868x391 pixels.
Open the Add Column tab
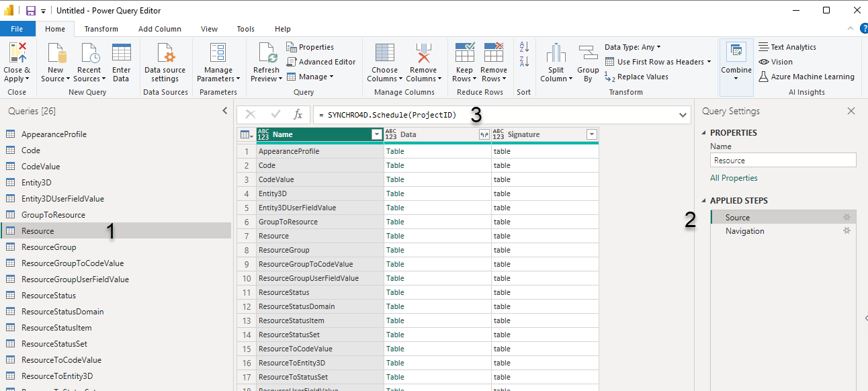[160, 29]
